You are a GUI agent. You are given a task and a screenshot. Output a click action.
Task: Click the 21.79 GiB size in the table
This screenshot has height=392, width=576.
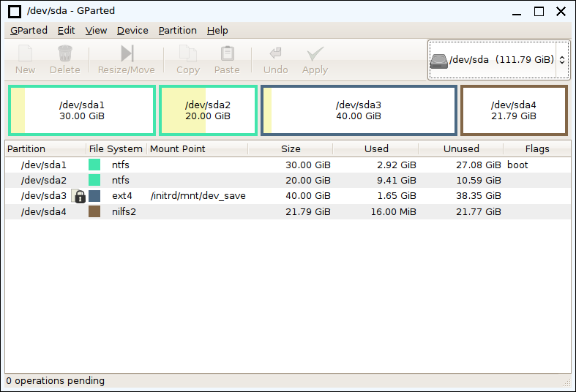click(308, 212)
